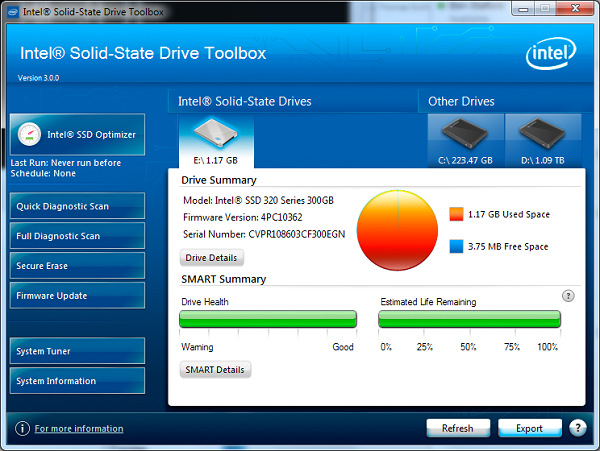Select the D:\ 1.09 TB drive
Image resolution: width=600 pixels, height=451 pixels.
pos(543,141)
